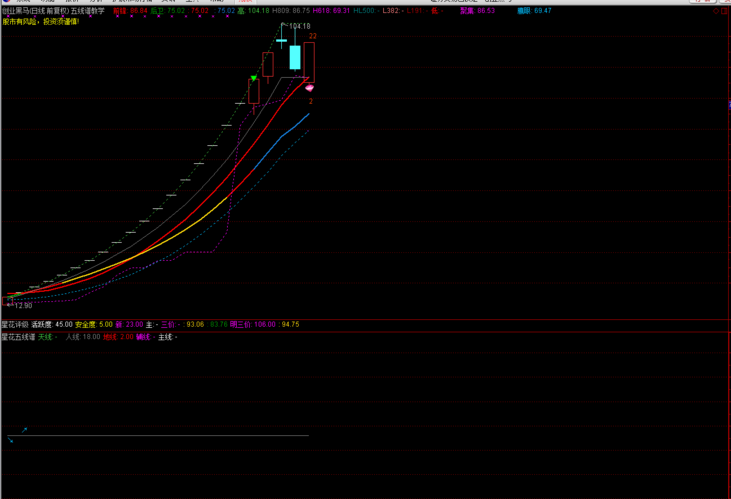731x499 pixels.
Task: Click the 人线: 18.00 value
Action: click(x=83, y=337)
